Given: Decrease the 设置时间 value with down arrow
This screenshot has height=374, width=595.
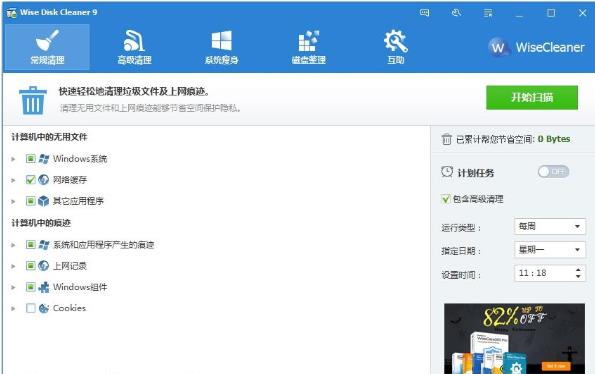Looking at the screenshot, I should [578, 277].
